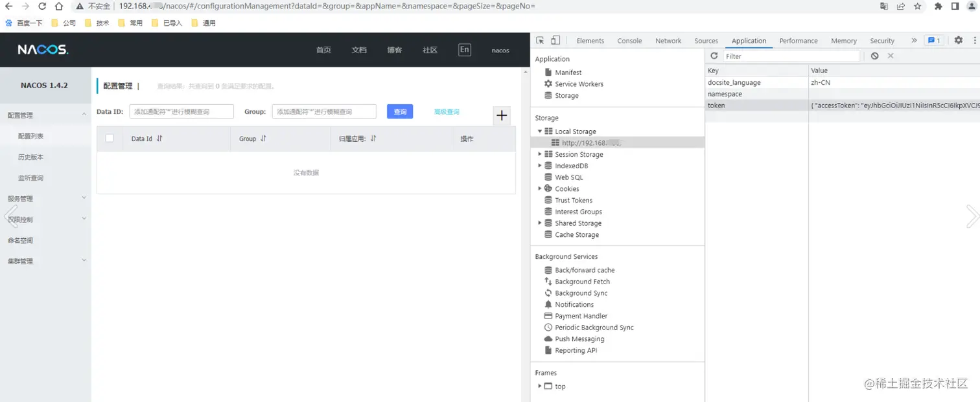
Task: Click the plus icon to add a configuration
Action: (x=502, y=116)
